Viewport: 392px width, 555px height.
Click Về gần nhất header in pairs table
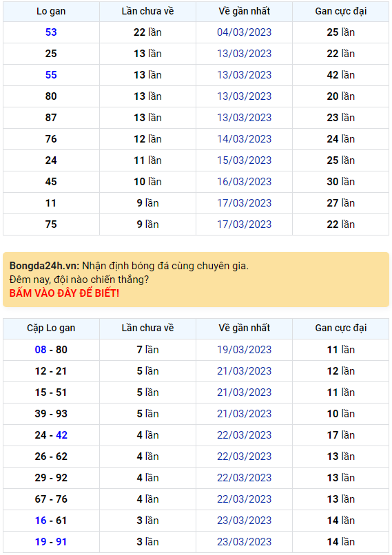point(245,328)
